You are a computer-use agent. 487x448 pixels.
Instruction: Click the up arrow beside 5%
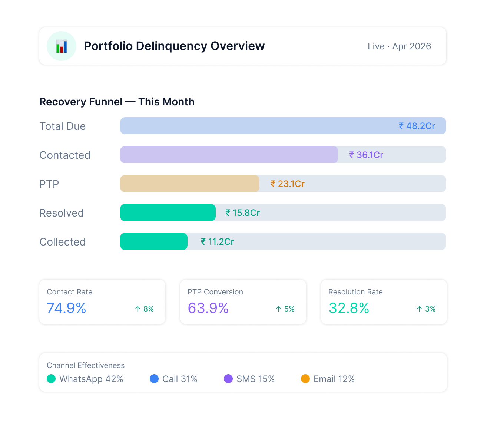tap(278, 309)
